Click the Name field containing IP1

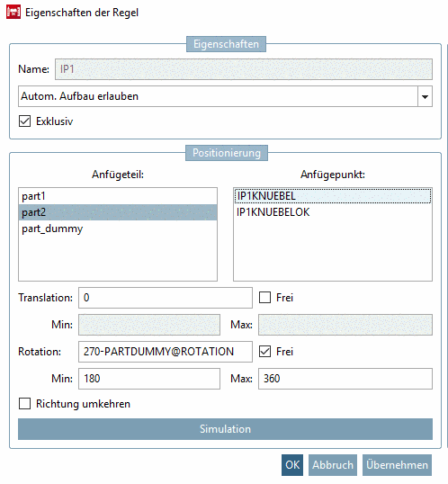(x=244, y=69)
